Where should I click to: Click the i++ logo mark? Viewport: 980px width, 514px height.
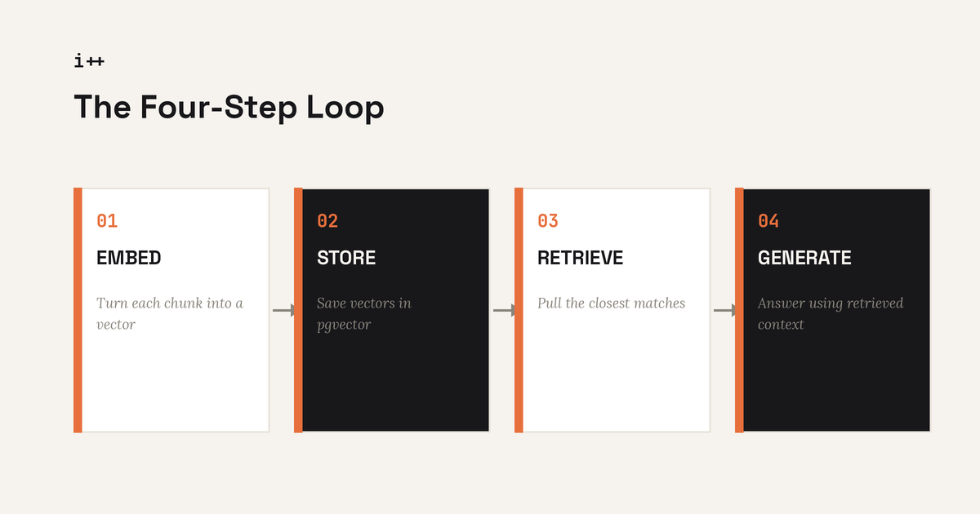[x=89, y=61]
